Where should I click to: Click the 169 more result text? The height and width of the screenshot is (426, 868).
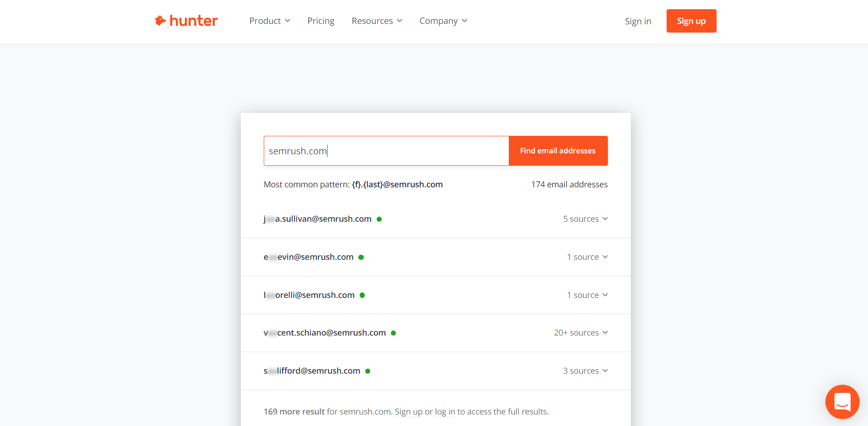[x=294, y=412]
